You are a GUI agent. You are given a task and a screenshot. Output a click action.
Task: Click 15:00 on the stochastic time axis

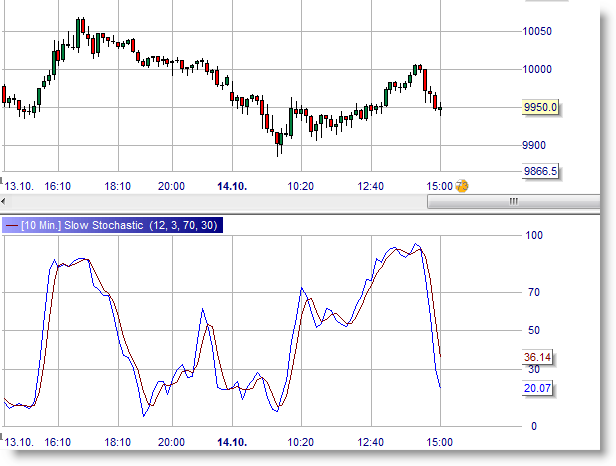tap(440, 442)
